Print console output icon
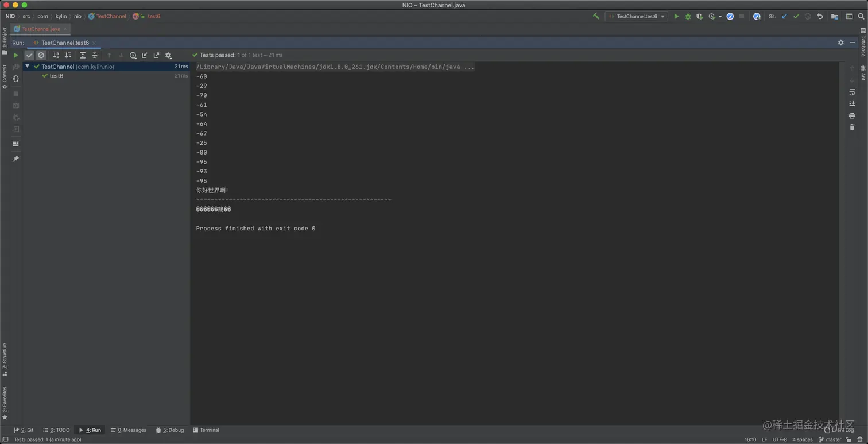 click(852, 115)
